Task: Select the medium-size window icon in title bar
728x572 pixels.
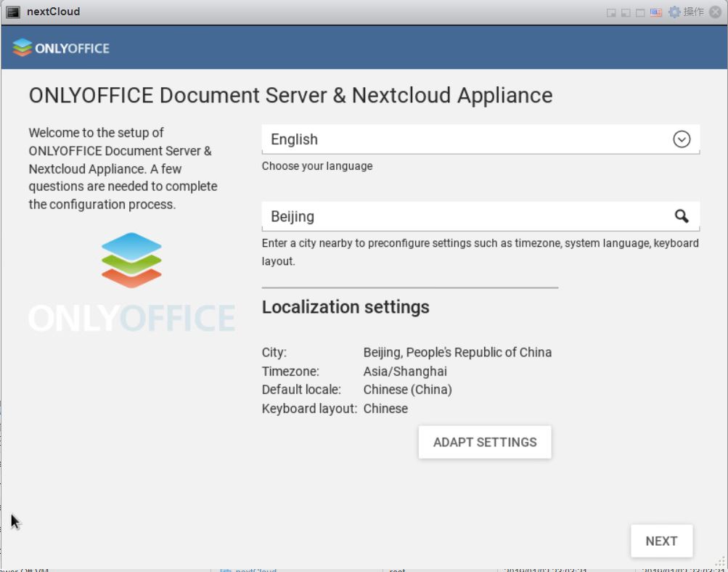Action: (x=626, y=12)
